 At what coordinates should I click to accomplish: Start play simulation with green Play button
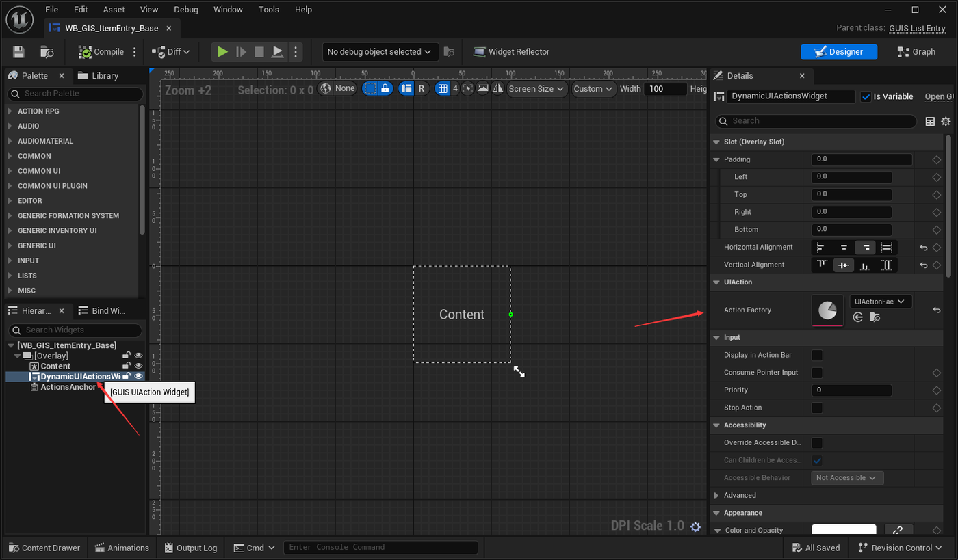point(222,52)
